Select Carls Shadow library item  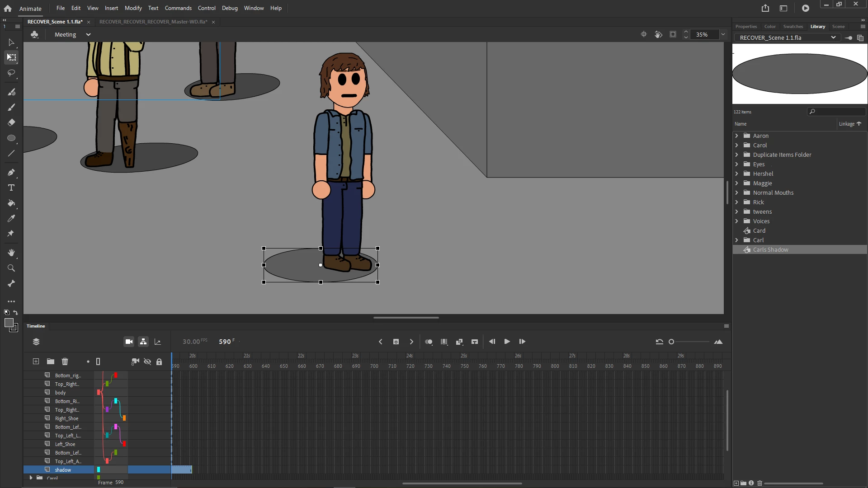click(770, 250)
